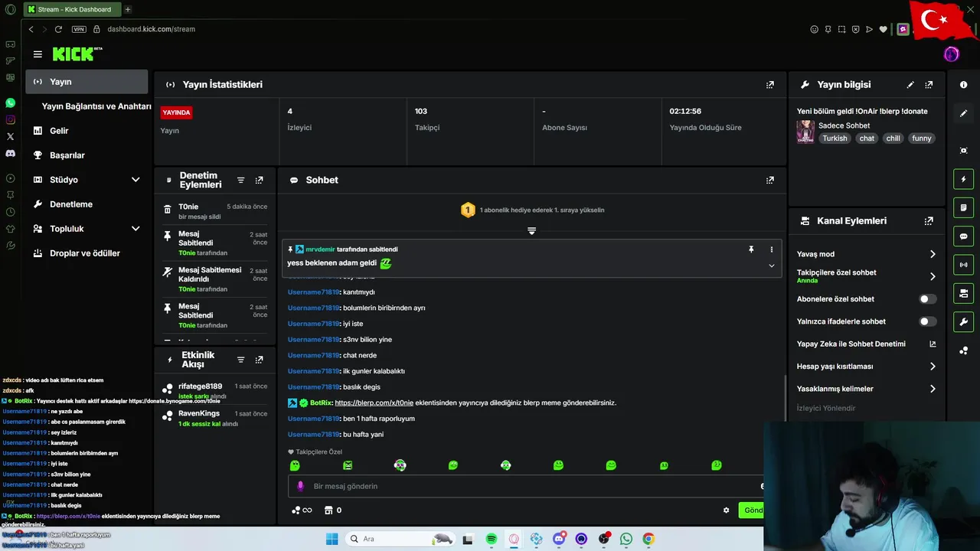
Task: Click the microphone icon in the message box
Action: coord(300,486)
